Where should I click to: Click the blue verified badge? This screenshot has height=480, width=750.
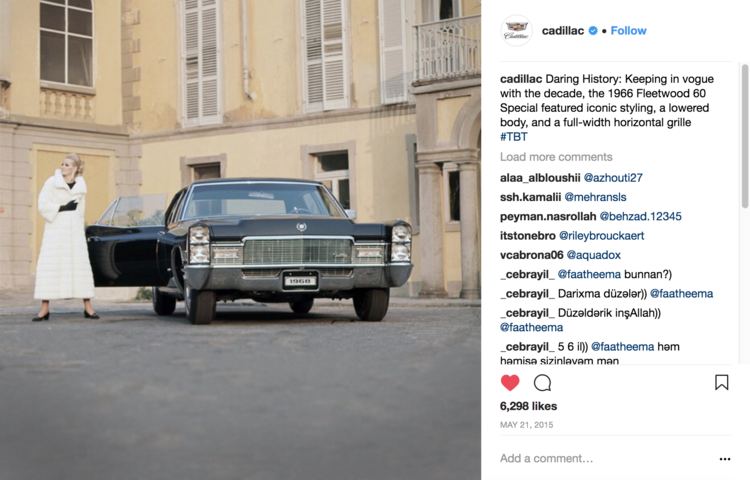click(x=593, y=31)
